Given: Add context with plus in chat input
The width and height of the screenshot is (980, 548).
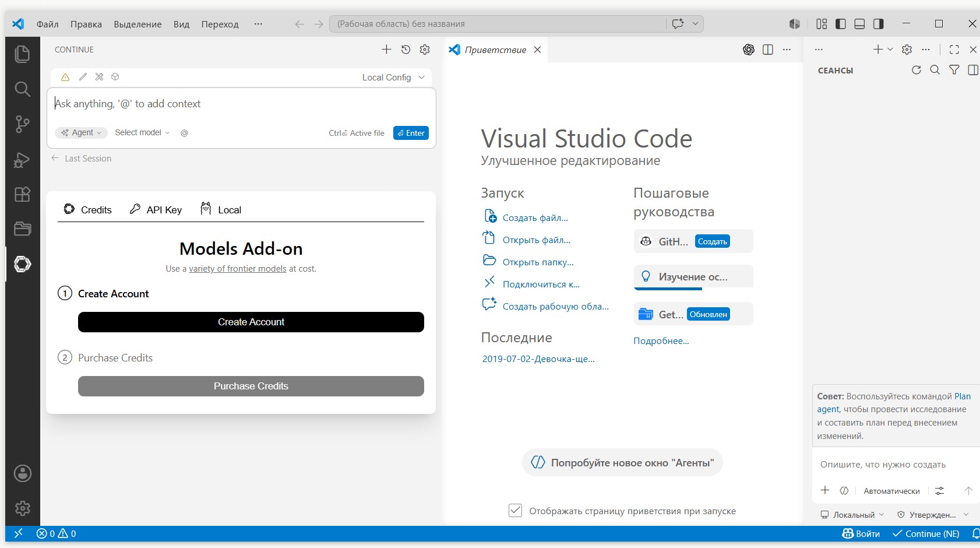Looking at the screenshot, I should (825, 490).
